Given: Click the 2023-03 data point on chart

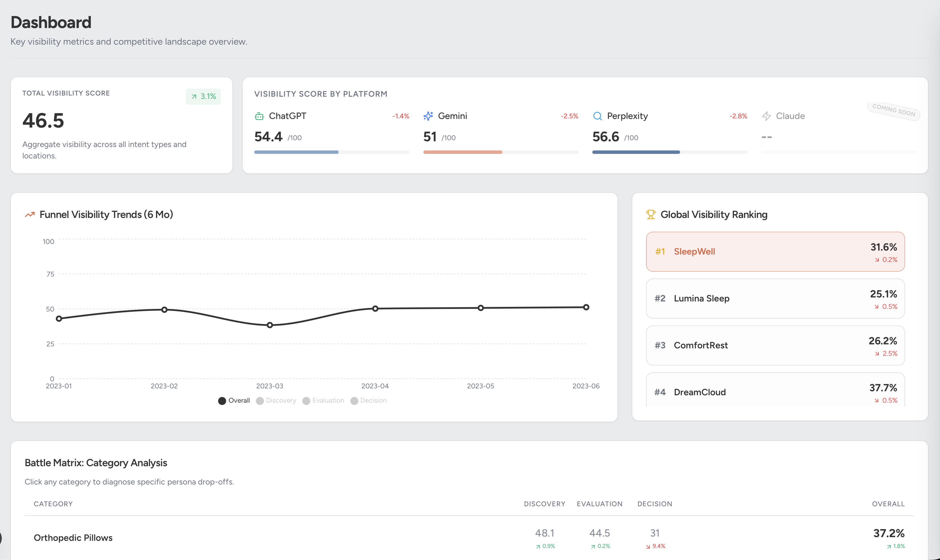Looking at the screenshot, I should (270, 325).
